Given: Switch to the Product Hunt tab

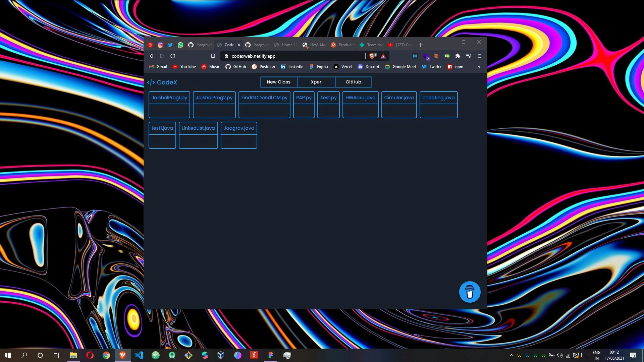Looking at the screenshot, I should click(342, 45).
